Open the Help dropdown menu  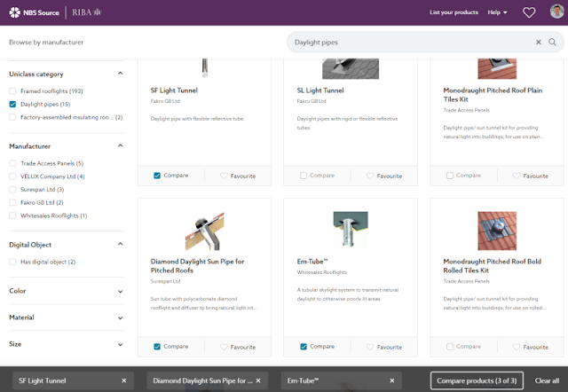tap(497, 12)
